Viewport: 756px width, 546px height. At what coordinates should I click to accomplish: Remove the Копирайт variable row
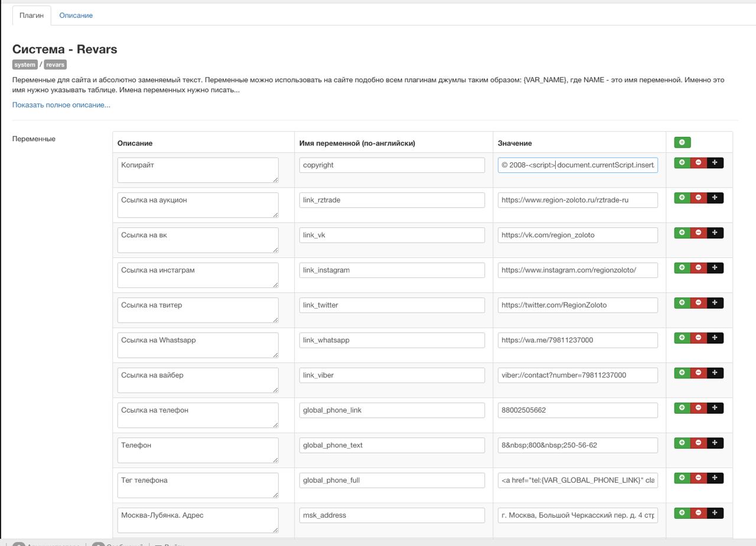point(698,163)
